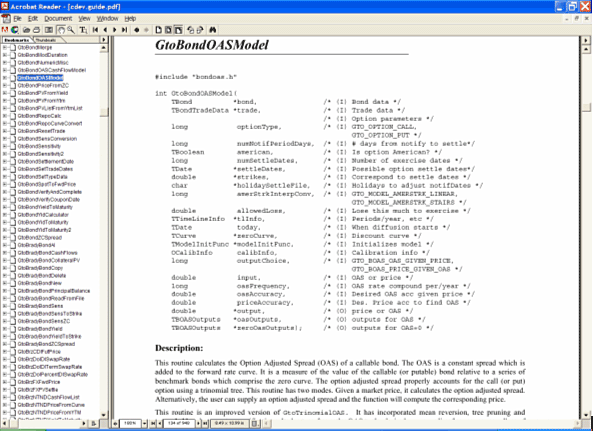Click status bar next page arrow
Screen dimensions: 593x431
[199, 424]
